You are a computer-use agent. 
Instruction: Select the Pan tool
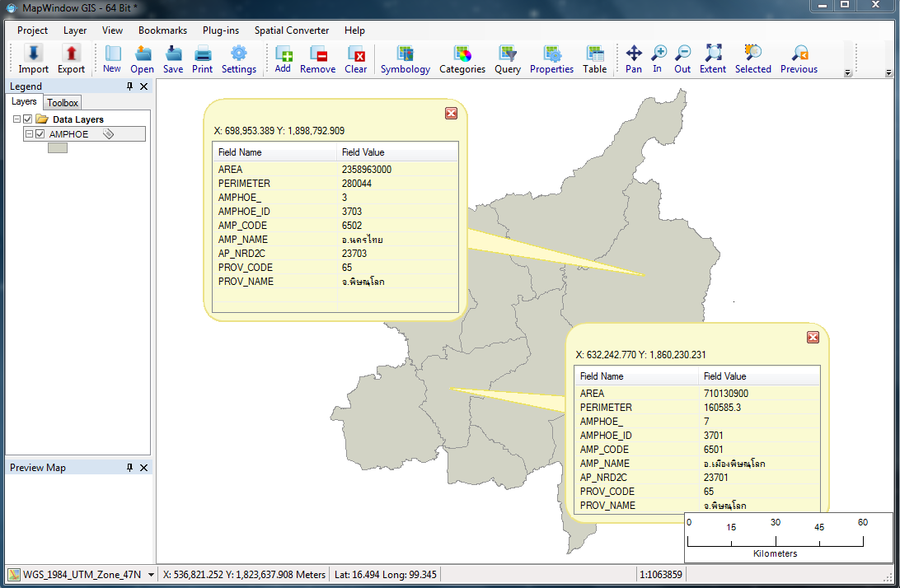tap(633, 58)
